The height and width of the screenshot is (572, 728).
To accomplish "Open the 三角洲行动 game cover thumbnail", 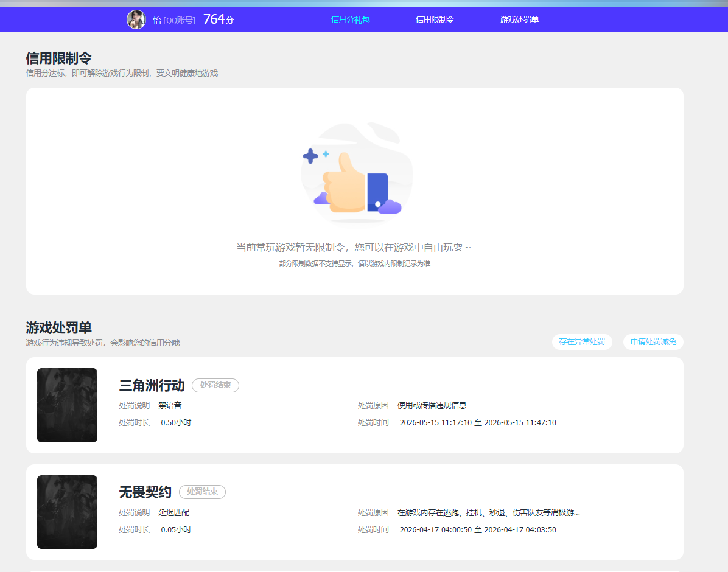I will (68, 405).
